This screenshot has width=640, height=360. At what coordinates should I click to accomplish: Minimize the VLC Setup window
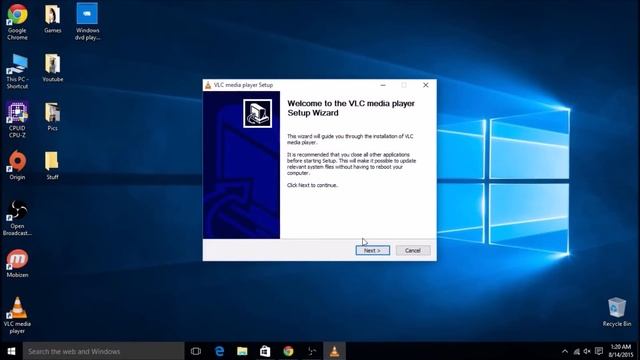[383, 85]
